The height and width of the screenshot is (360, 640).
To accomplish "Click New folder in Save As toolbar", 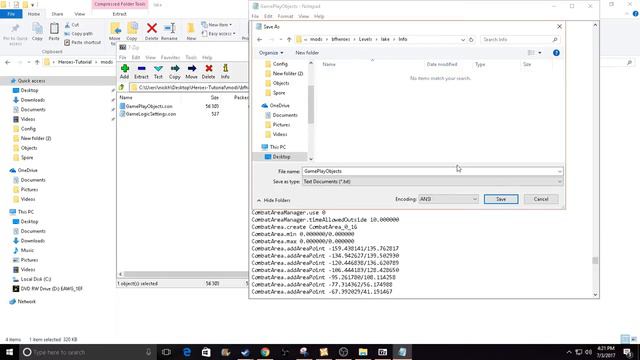I will click(307, 53).
